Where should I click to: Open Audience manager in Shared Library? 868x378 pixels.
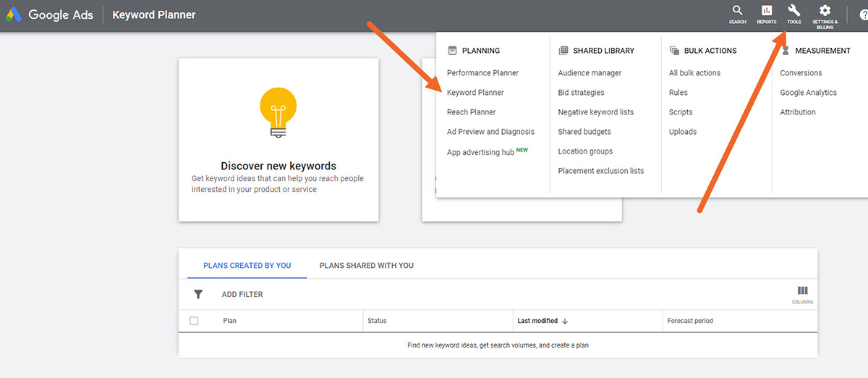click(590, 73)
